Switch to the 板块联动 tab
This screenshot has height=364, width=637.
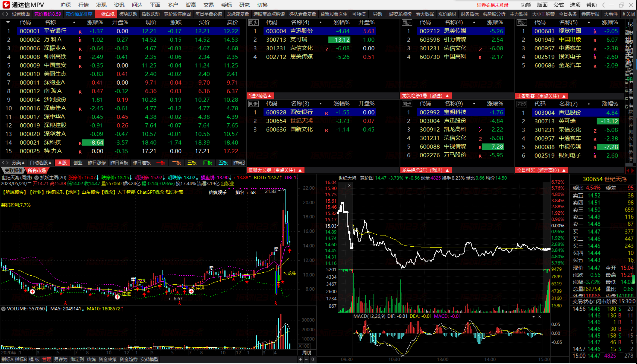point(128,14)
